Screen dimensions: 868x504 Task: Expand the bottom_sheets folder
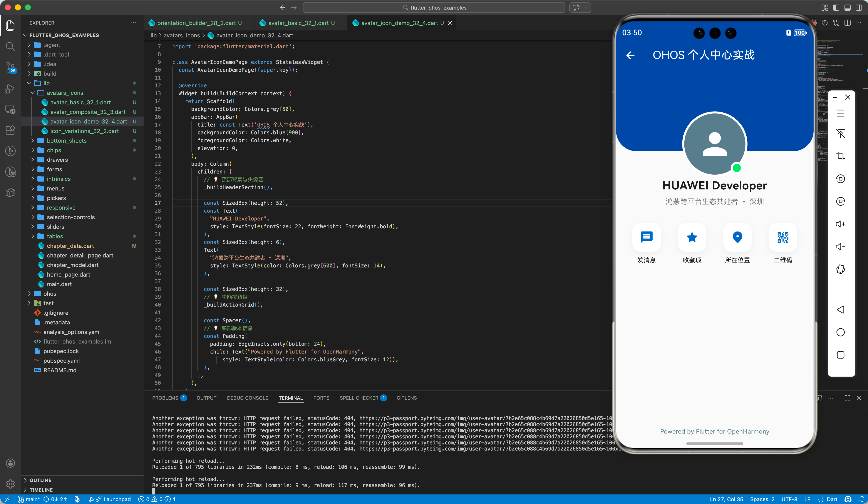(x=67, y=140)
